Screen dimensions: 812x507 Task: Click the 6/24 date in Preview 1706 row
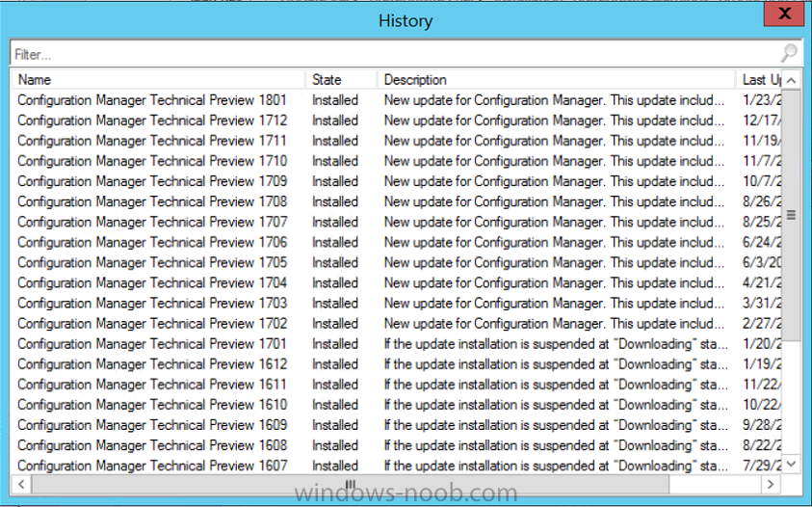coord(762,242)
